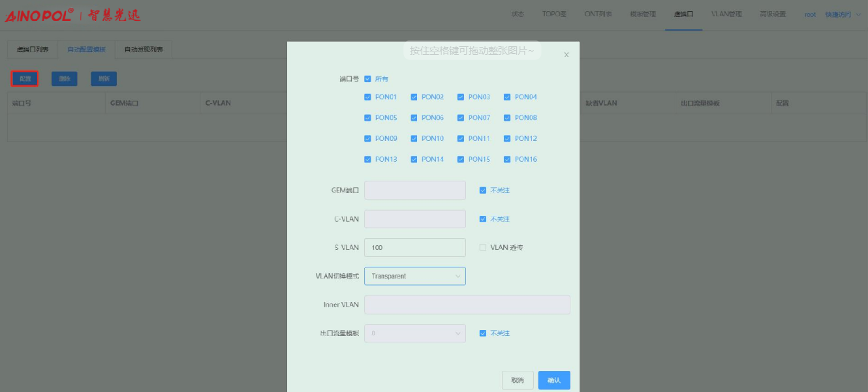Expand the 快捷访问 quick access chevron
Screen dimensions: 868x392
click(x=858, y=14)
